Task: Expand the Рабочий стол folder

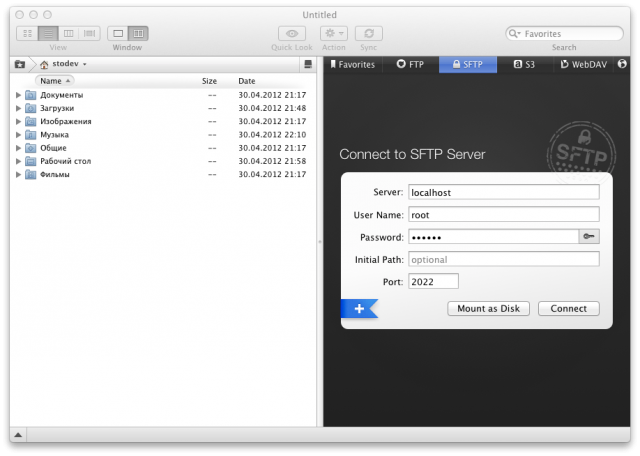Action: 18,161
